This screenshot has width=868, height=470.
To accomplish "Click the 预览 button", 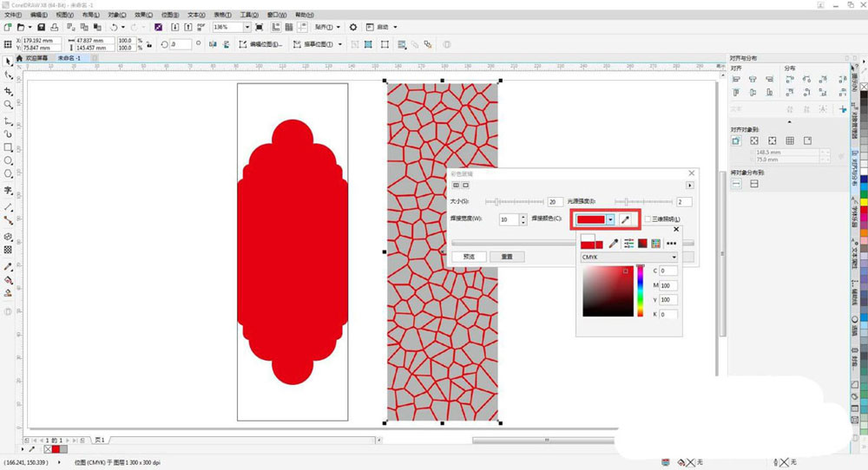I will tap(469, 257).
